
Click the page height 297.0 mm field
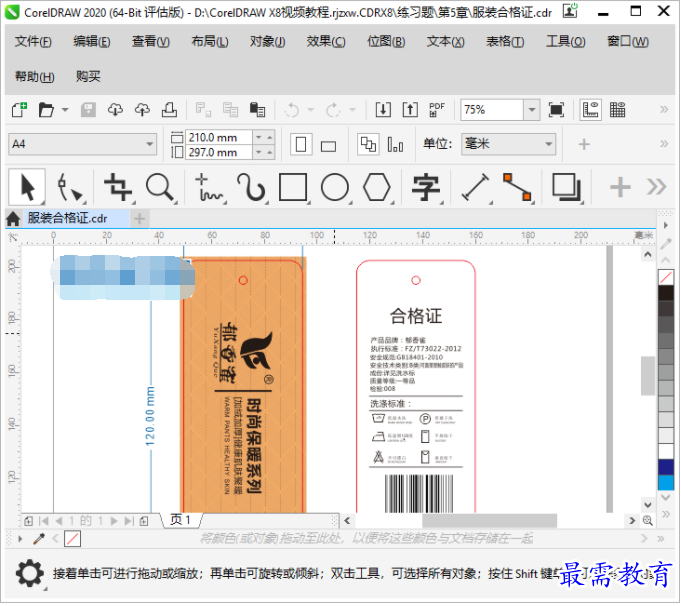pos(219,152)
